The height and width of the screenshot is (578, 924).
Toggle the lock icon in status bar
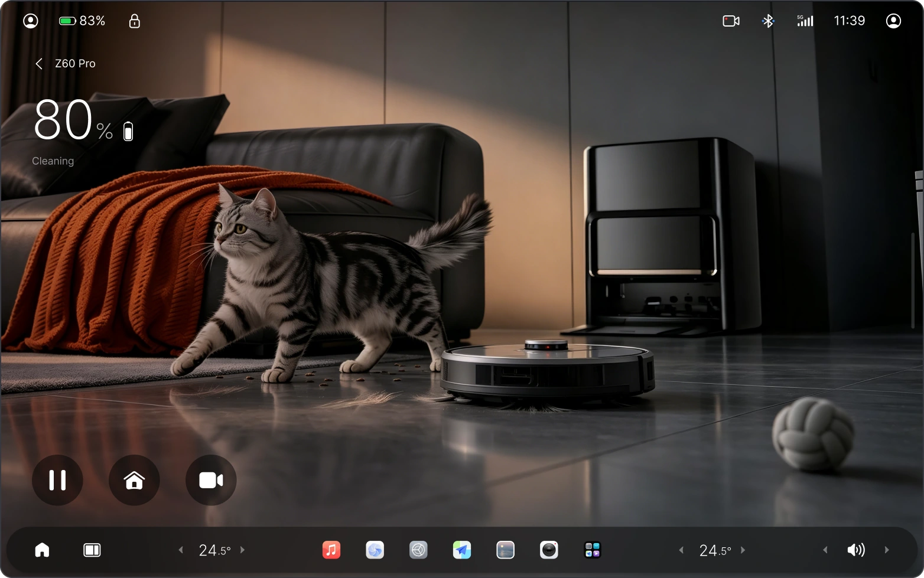[135, 21]
